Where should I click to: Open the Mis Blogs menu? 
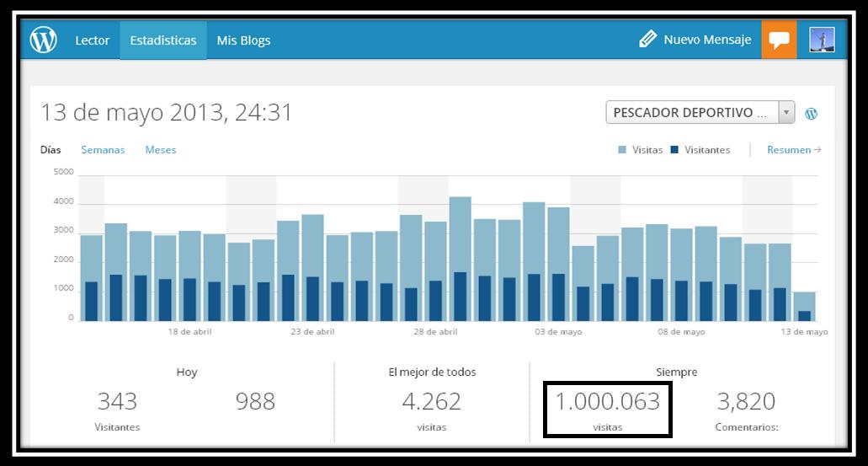(243, 40)
